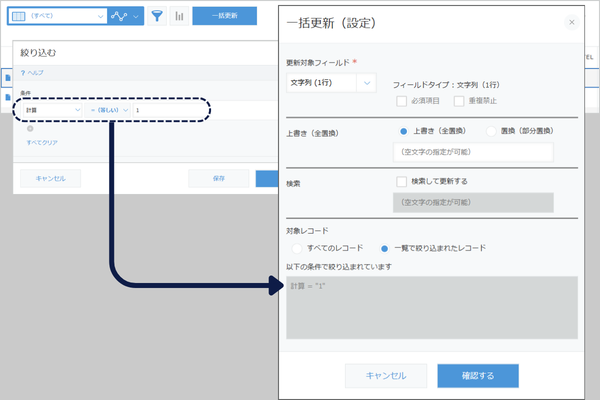
Task: Open second record document icon
Action: tap(8, 97)
